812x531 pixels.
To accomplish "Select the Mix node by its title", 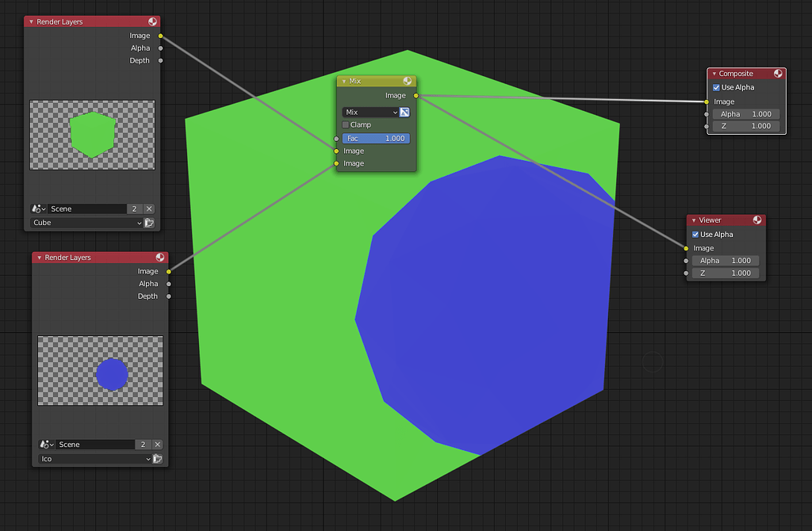I will pos(354,82).
